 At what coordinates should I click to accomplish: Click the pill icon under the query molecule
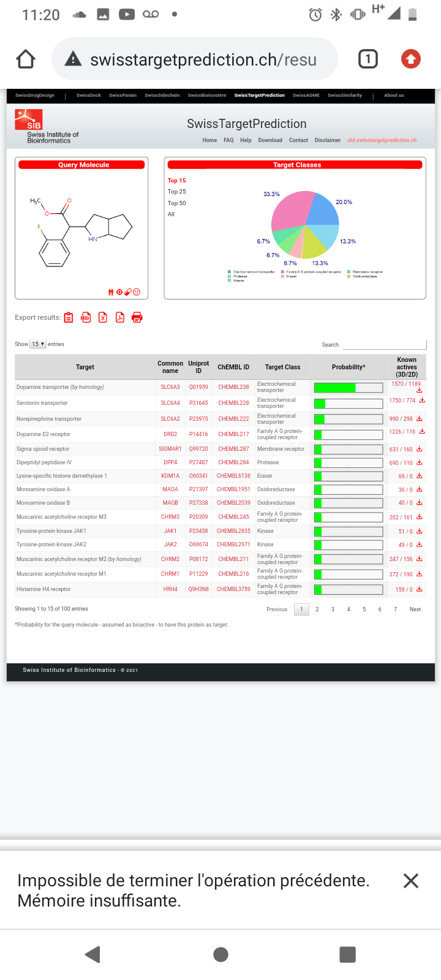coord(128,292)
